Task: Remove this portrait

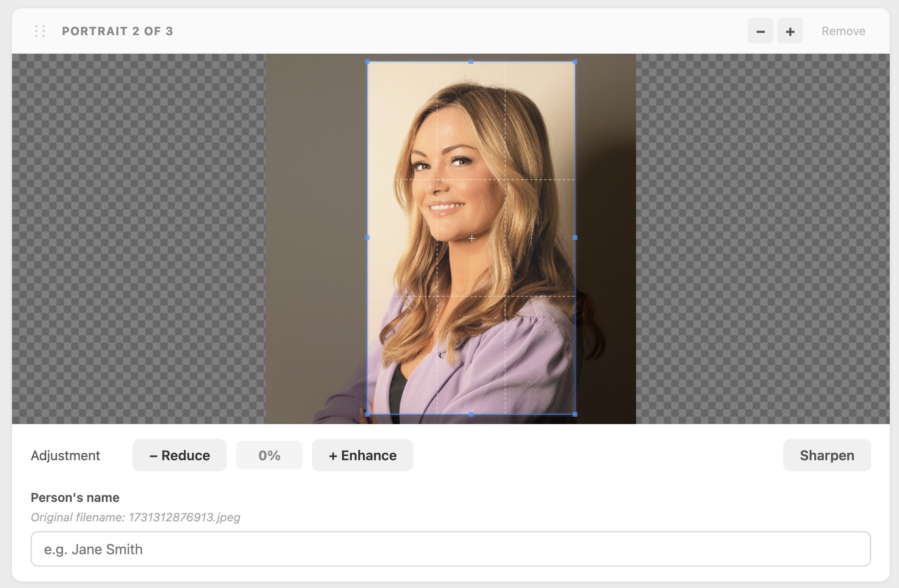Action: (843, 31)
